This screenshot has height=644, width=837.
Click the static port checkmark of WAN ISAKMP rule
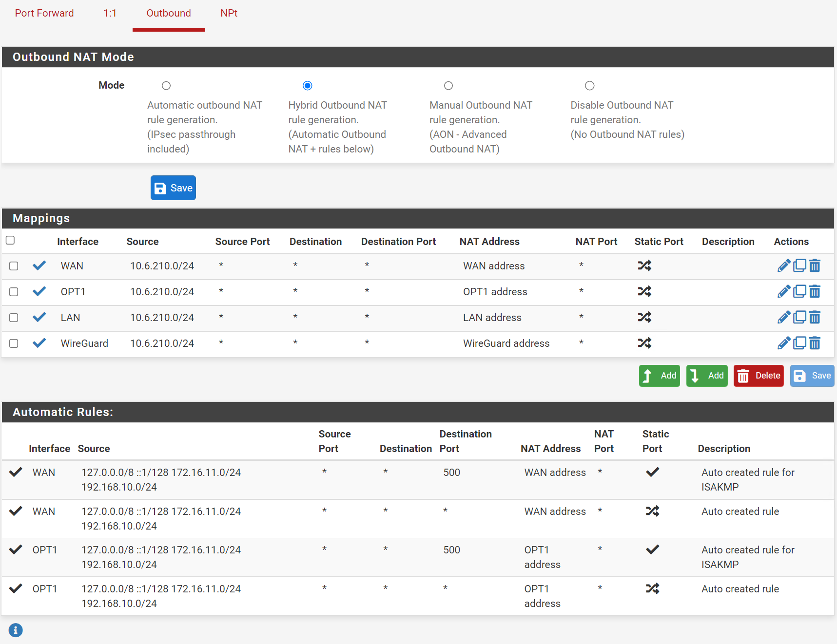click(653, 472)
